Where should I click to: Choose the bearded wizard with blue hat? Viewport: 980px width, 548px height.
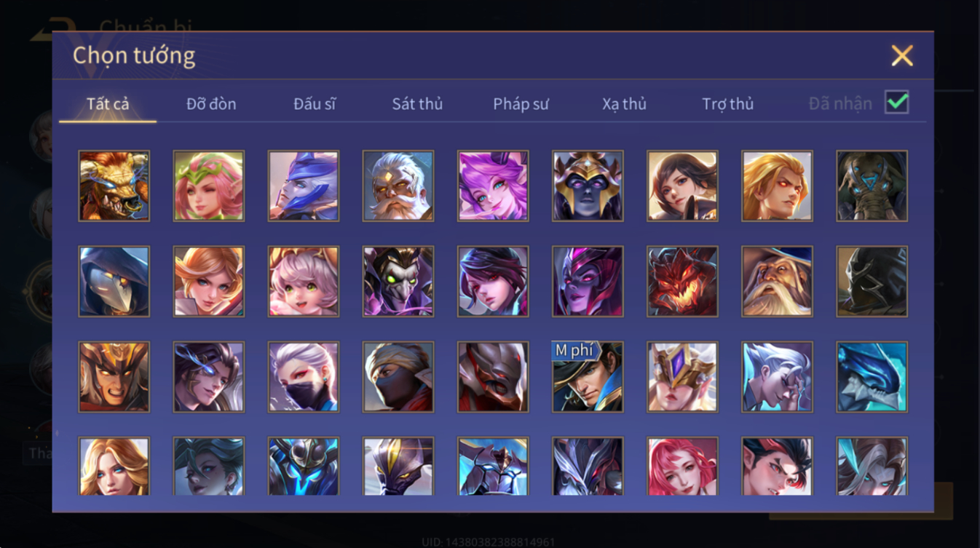(x=777, y=281)
